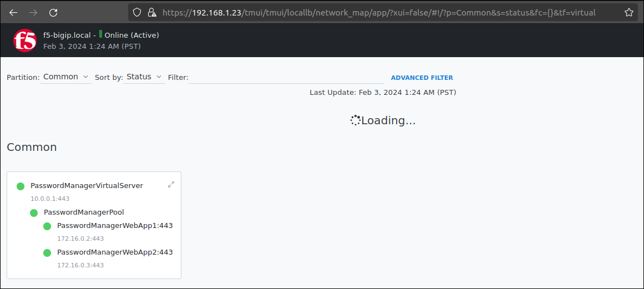644x289 pixels.
Task: Click the F5 logo icon
Action: [24, 40]
